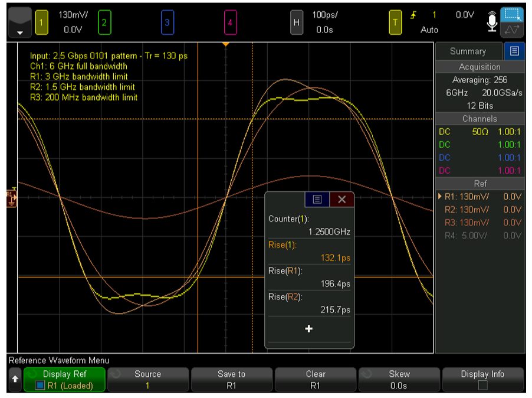Click the trigger rising edge icon
Image resolution: width=532 pixels, height=398 pixels.
click(x=413, y=15)
